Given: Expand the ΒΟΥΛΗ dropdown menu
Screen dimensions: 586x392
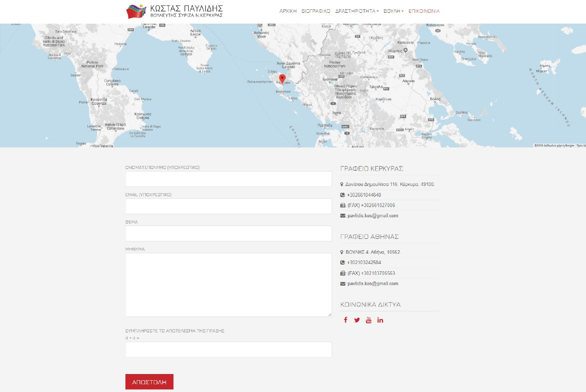Looking at the screenshot, I should [393, 11].
